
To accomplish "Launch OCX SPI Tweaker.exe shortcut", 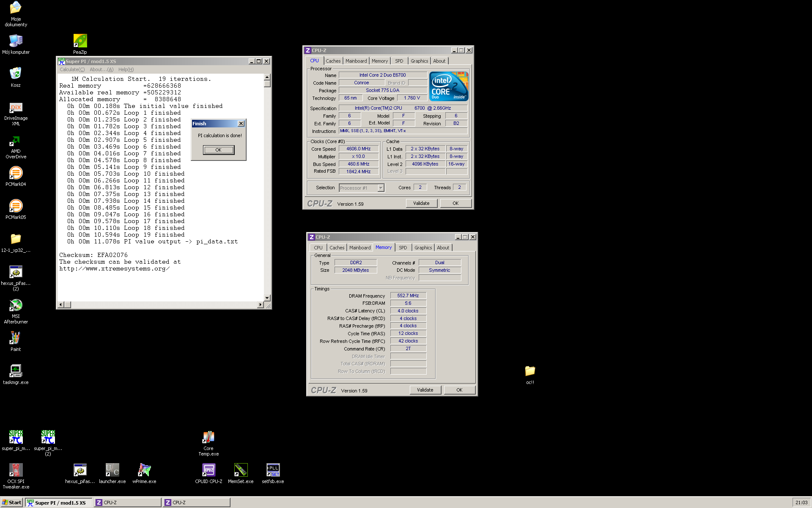I will (x=16, y=476).
